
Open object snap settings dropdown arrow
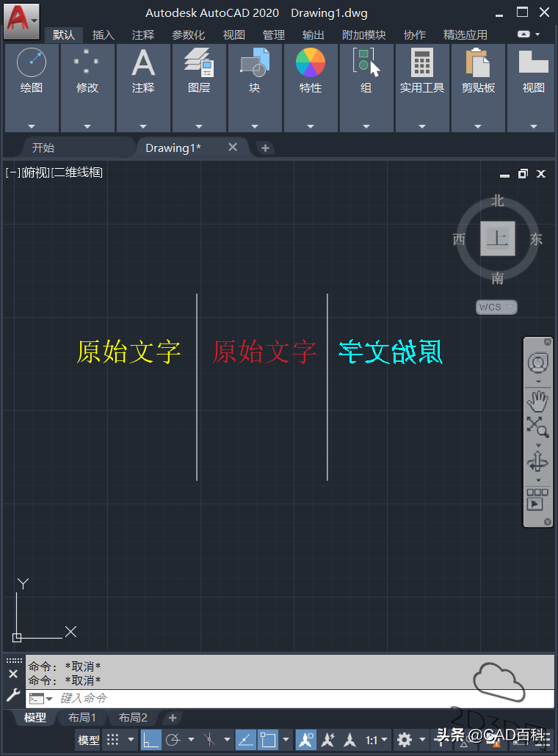click(x=286, y=739)
